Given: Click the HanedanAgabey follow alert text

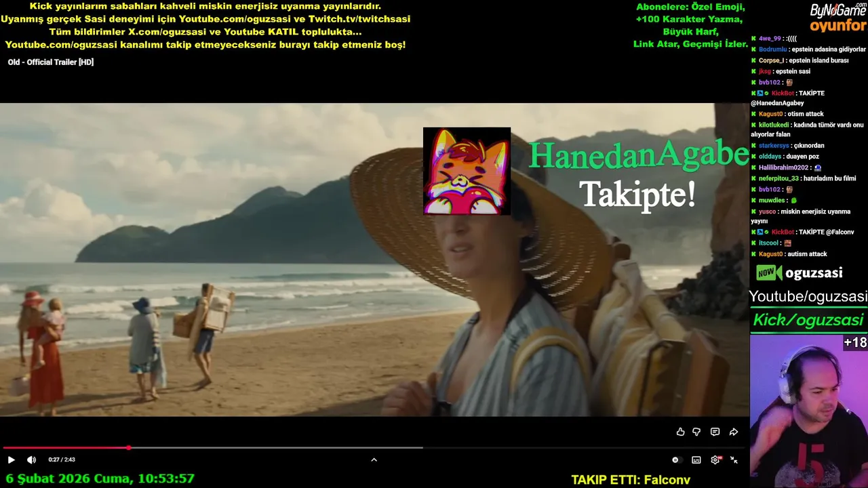Looking at the screenshot, I should (639, 154).
